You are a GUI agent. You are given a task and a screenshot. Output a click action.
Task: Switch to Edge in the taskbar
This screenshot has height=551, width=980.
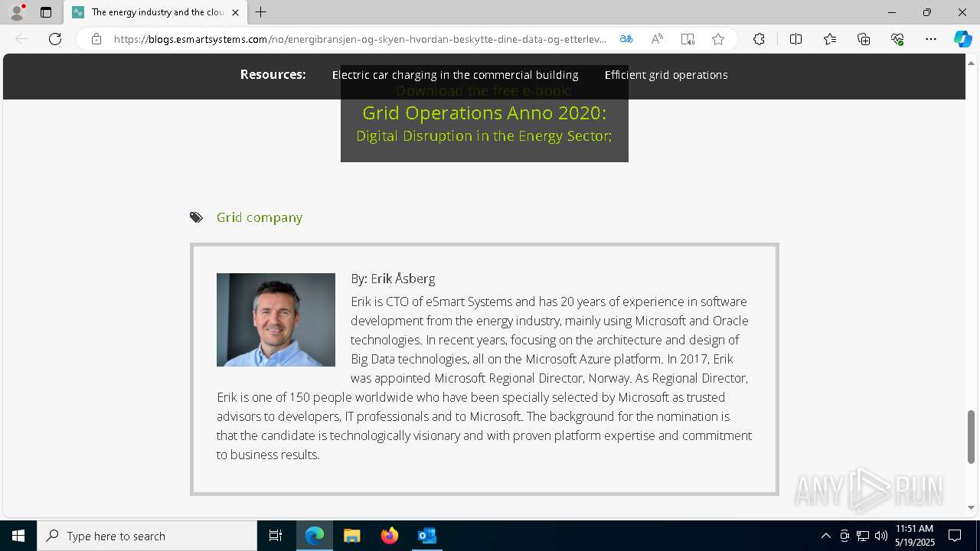point(315,536)
